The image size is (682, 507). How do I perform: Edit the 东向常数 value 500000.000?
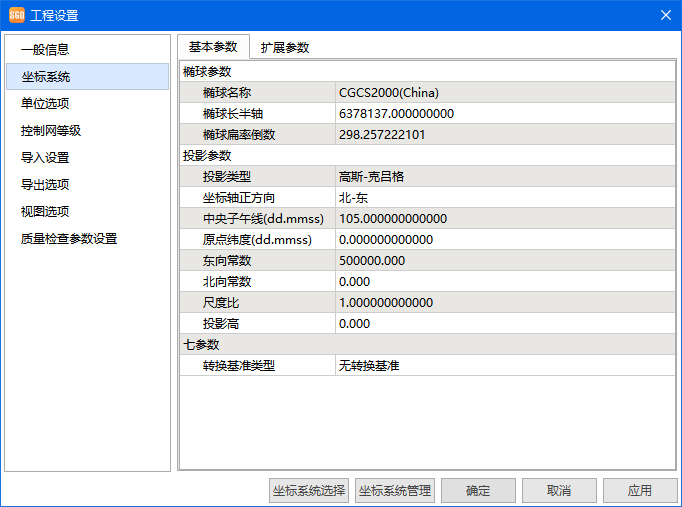505,260
